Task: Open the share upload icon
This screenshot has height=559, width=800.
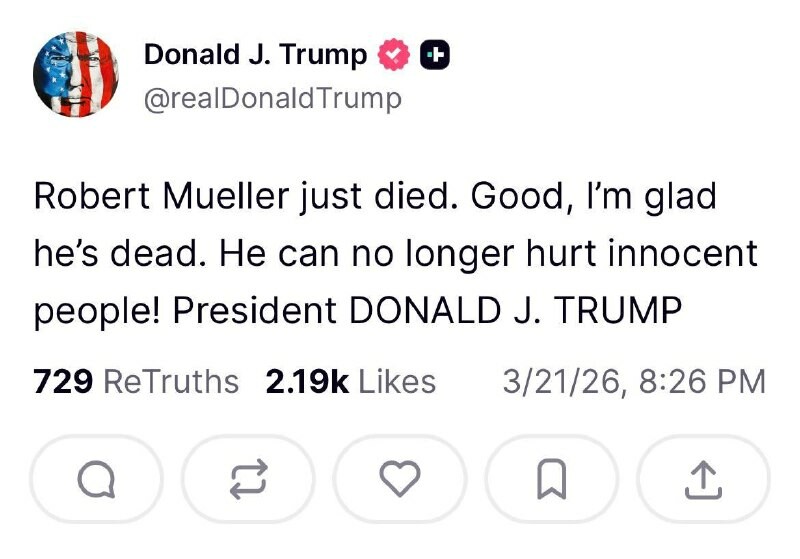Action: pos(703,481)
